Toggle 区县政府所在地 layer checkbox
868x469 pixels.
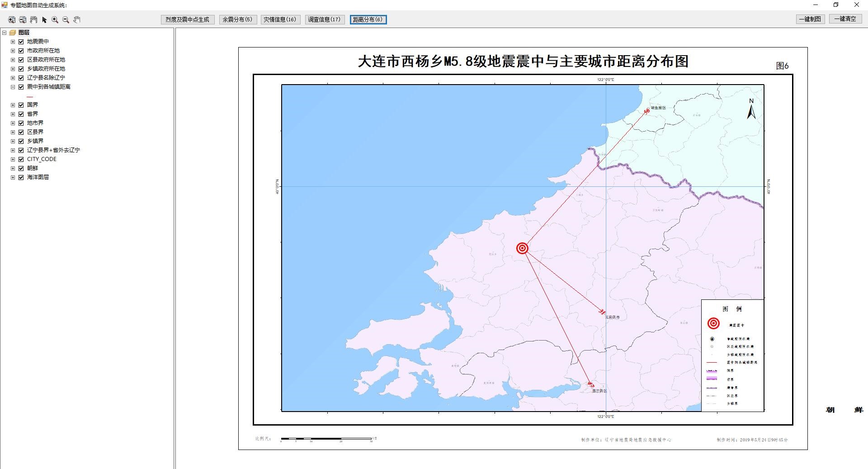point(21,60)
